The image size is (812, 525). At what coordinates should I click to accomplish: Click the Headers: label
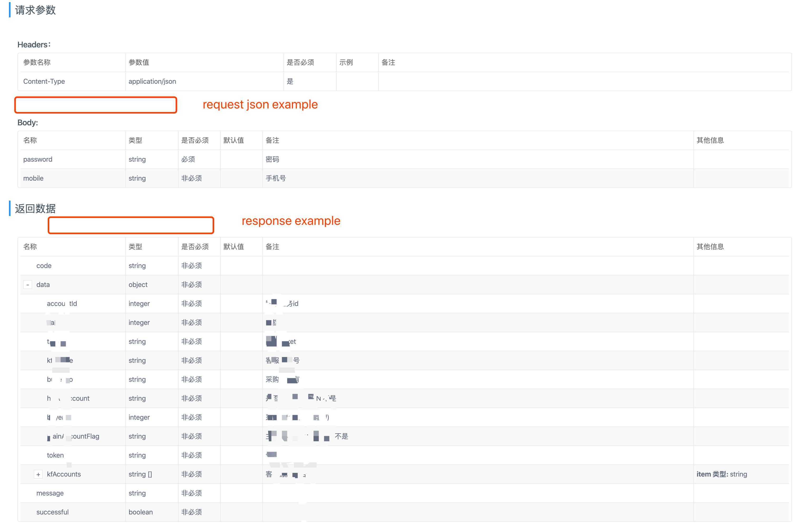click(34, 45)
